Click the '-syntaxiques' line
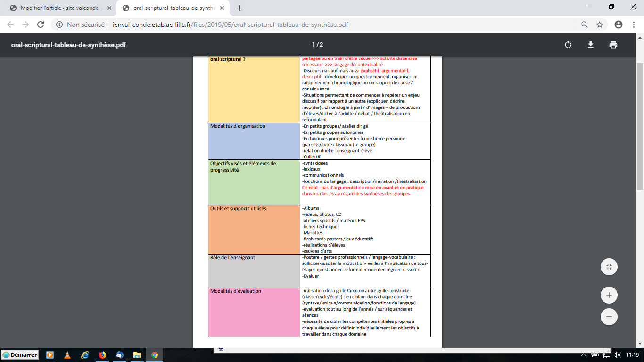 315,163
